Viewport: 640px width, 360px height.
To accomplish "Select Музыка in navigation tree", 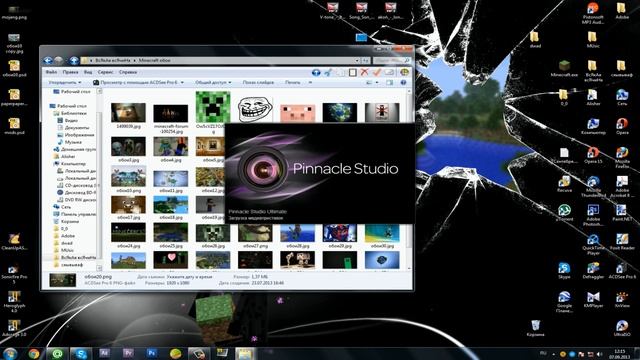I will 69,142.
